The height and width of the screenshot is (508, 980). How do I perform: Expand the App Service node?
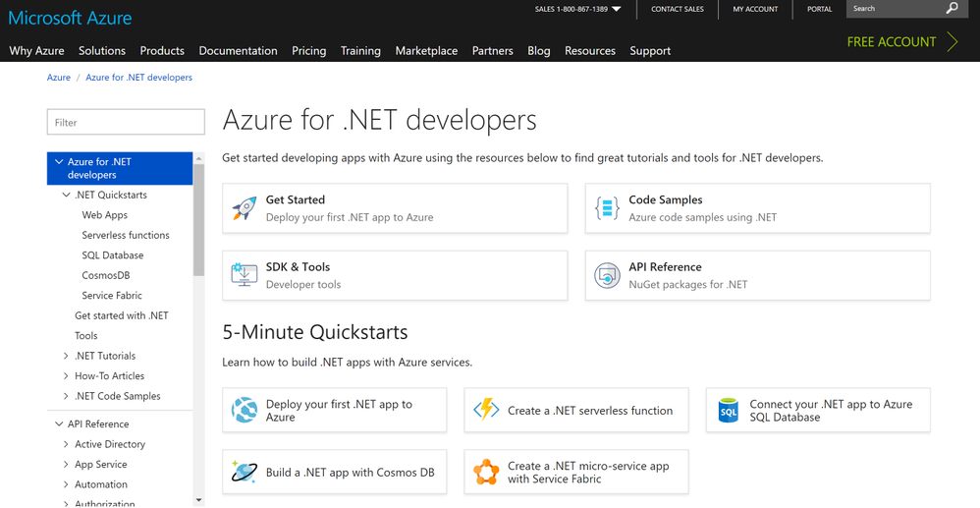pyautogui.click(x=66, y=464)
